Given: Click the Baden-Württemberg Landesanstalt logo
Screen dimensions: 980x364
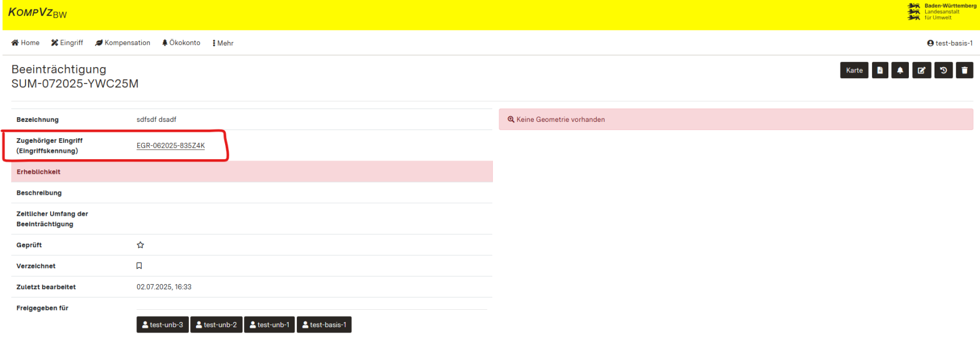Looking at the screenshot, I should coord(942,12).
